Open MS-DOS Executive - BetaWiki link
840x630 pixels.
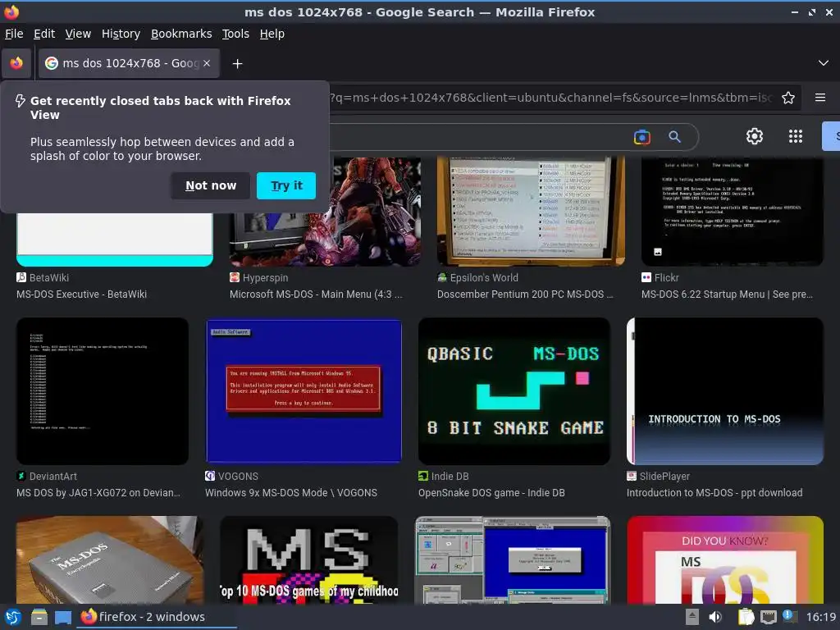click(81, 294)
